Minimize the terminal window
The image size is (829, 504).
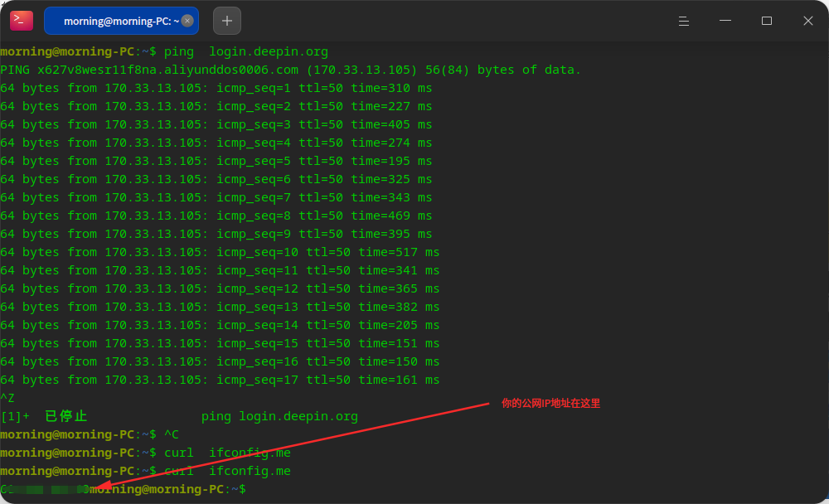(x=725, y=21)
